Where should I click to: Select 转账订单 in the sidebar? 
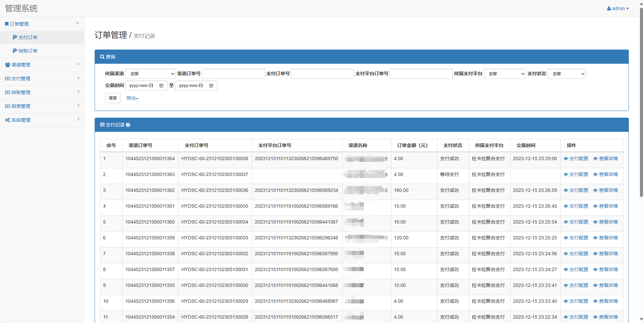[x=42, y=51]
